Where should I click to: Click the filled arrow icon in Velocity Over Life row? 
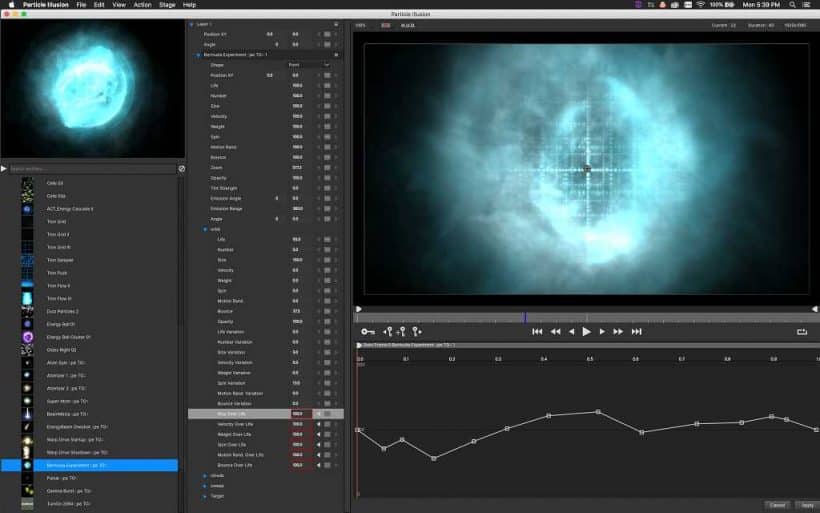(x=318, y=424)
